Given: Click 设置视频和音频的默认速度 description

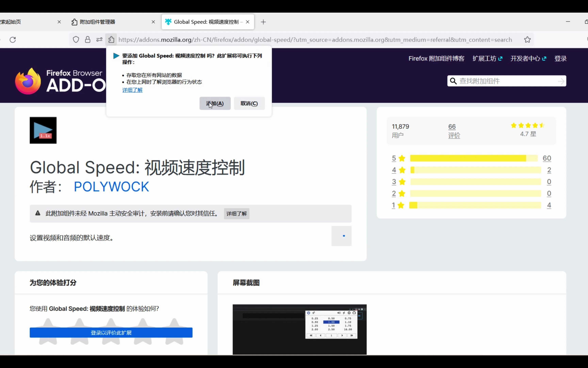Looking at the screenshot, I should [72, 238].
